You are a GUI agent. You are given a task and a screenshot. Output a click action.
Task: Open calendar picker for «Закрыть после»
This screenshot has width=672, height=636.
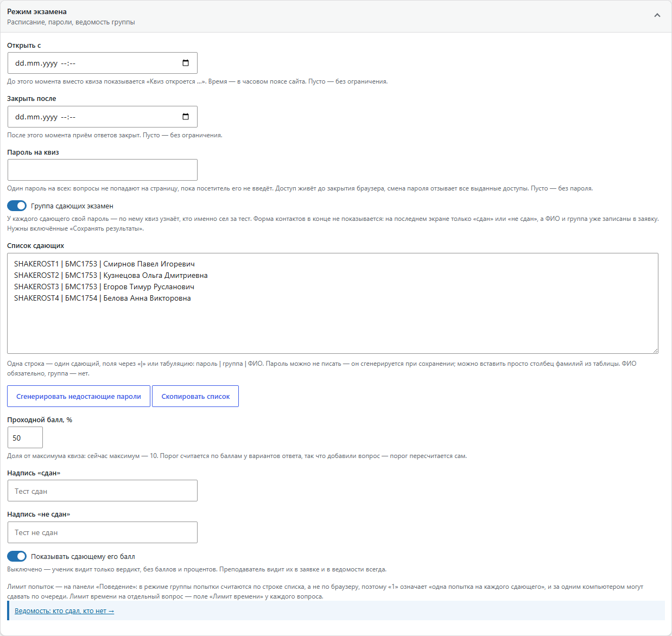point(186,117)
